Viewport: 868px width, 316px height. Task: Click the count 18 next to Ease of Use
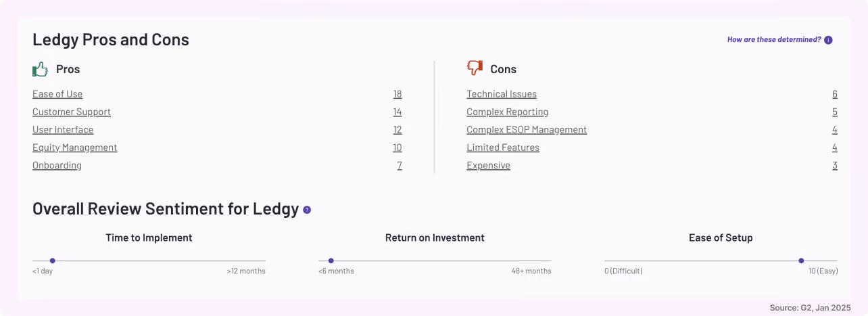(x=397, y=94)
